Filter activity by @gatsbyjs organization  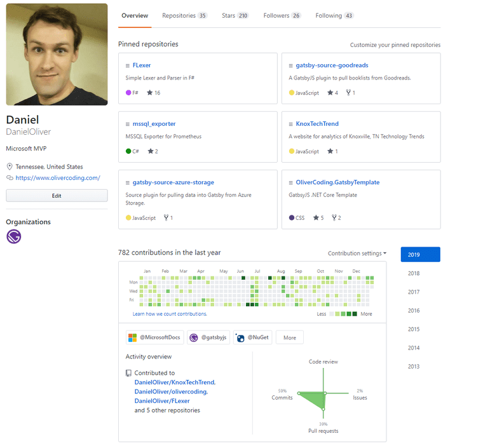tap(208, 337)
